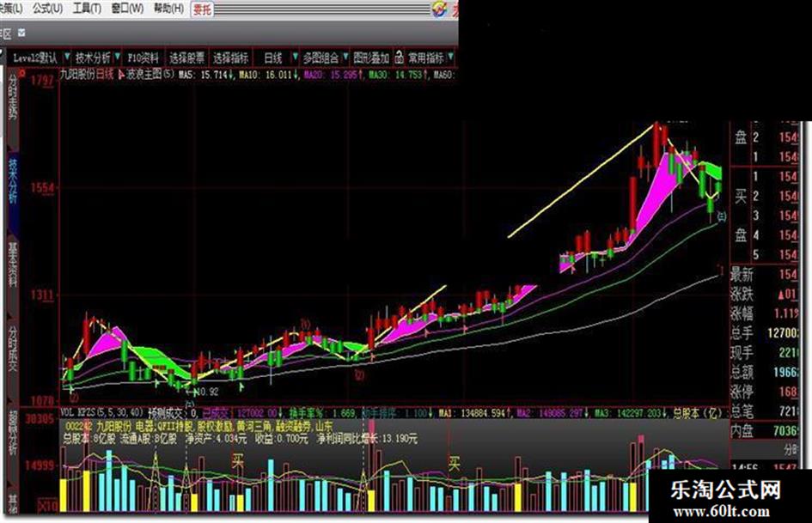
Task: Select the 日线 period button
Action: click(x=273, y=58)
